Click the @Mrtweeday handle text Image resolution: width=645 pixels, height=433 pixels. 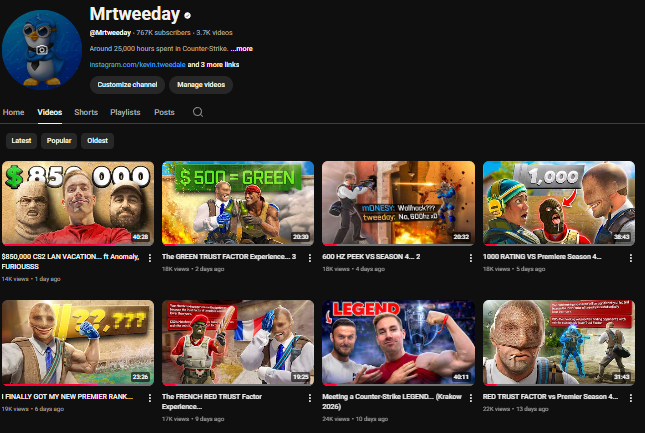pos(110,32)
